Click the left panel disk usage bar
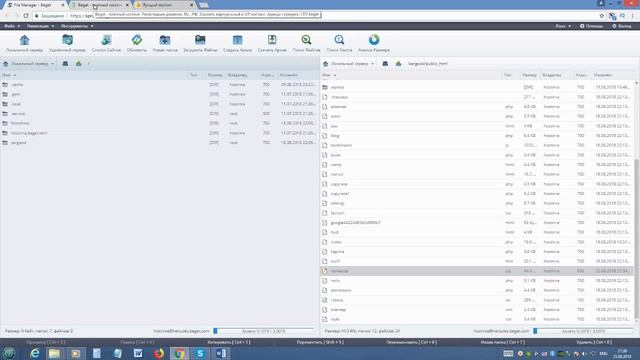Viewport: 640px width, 360px height. [x=264, y=331]
